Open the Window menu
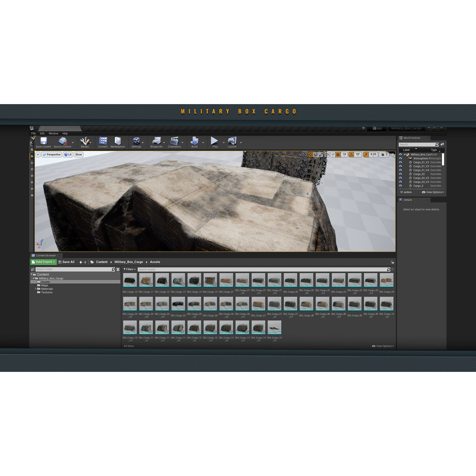The width and height of the screenshot is (476, 476). coord(53,133)
